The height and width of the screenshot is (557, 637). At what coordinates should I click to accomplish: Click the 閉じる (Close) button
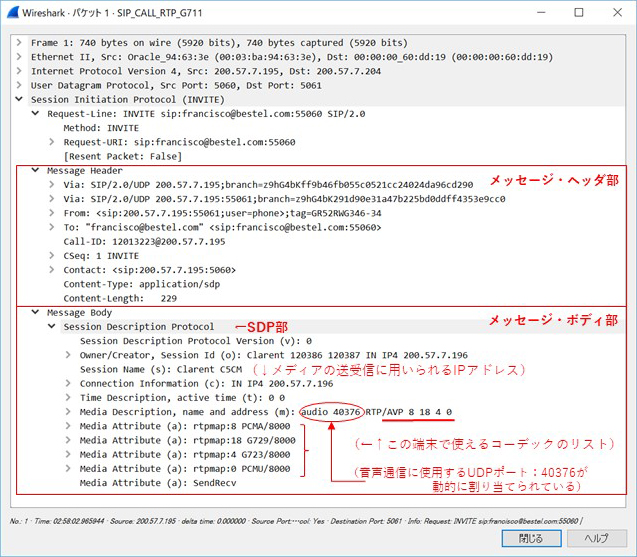click(531, 538)
